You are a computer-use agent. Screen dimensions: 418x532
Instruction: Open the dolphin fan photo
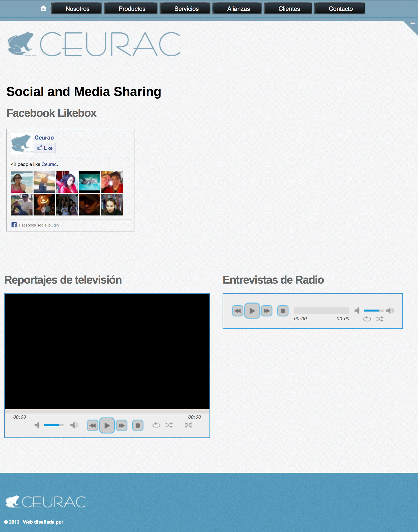pos(89,182)
